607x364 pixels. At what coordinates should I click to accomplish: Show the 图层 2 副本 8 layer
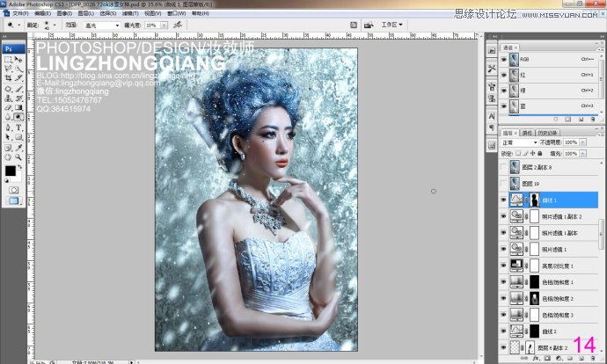click(504, 167)
